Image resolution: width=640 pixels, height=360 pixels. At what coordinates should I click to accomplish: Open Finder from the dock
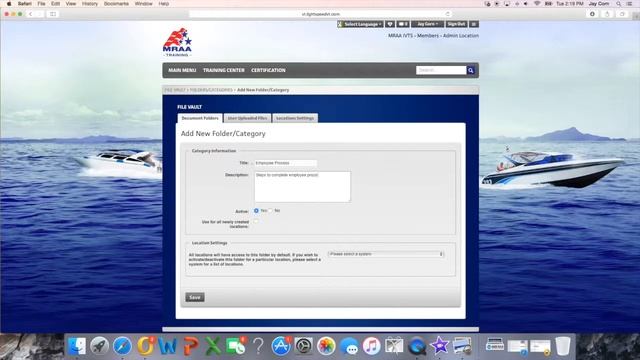pyautogui.click(x=77, y=346)
